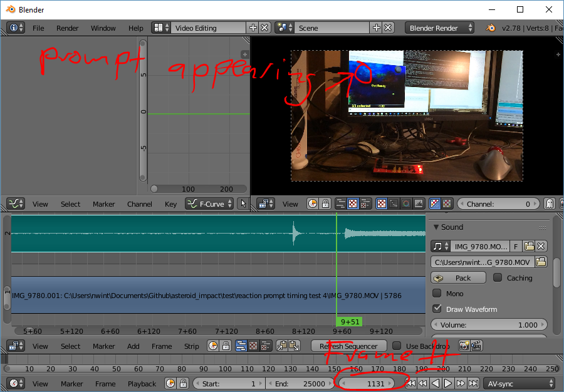The width and height of the screenshot is (564, 392).
Task: Open the Strip menu in the sequencer
Action: [191, 346]
